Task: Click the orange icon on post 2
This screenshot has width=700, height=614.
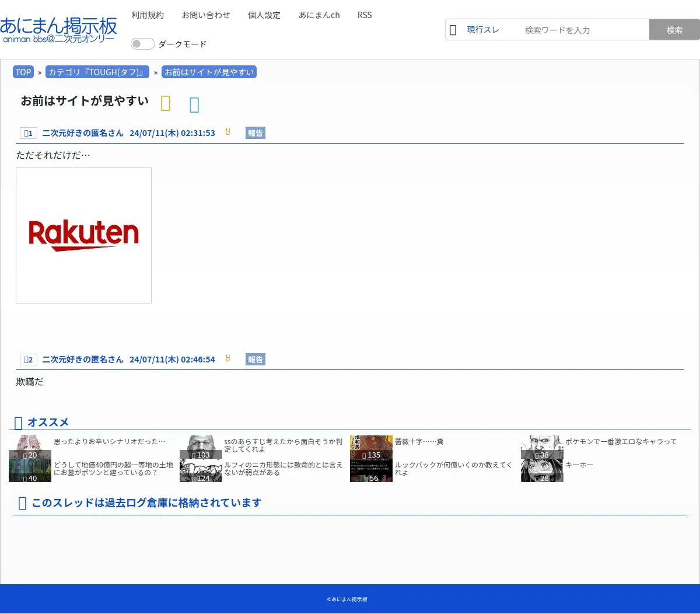Action: [228, 358]
